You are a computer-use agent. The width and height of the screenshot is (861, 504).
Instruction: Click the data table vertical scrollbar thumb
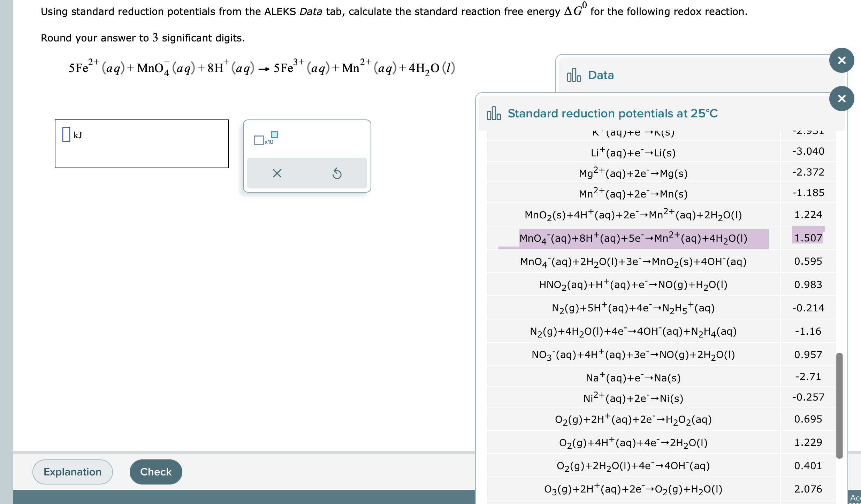(x=839, y=406)
